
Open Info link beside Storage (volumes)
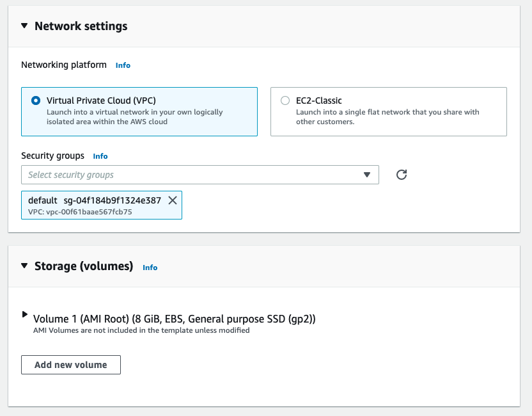[150, 268]
